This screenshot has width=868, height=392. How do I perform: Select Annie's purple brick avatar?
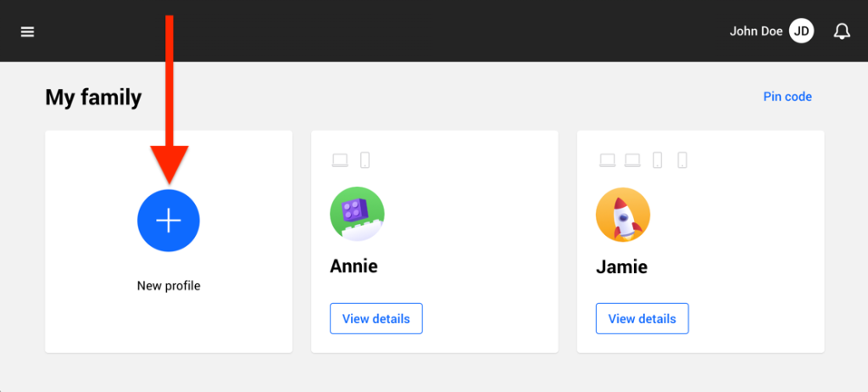coord(357,214)
